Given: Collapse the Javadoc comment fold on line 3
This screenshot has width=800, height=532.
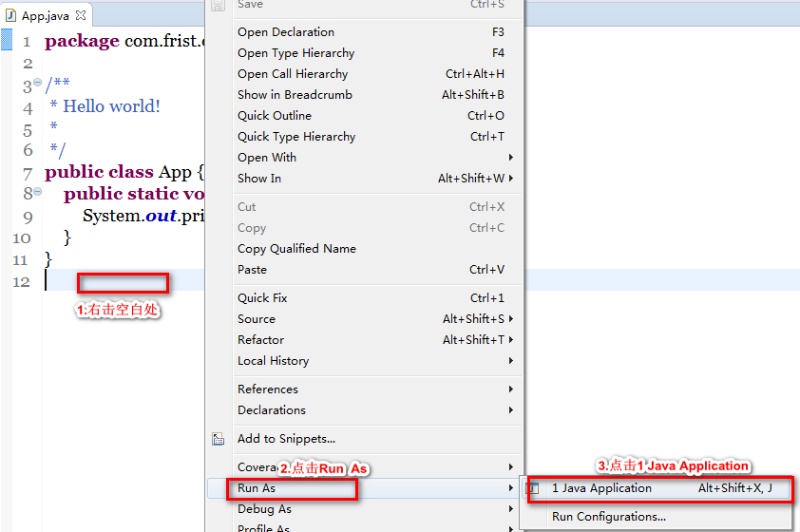Looking at the screenshot, I should coord(37,83).
